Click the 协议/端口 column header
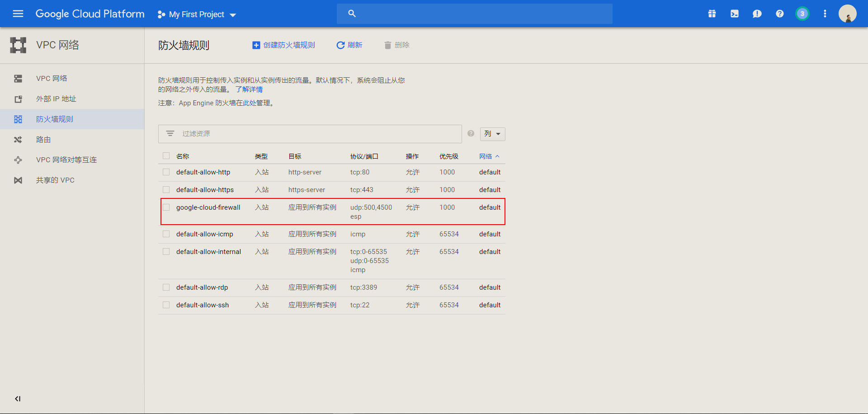Viewport: 868px width, 414px height. (x=364, y=156)
